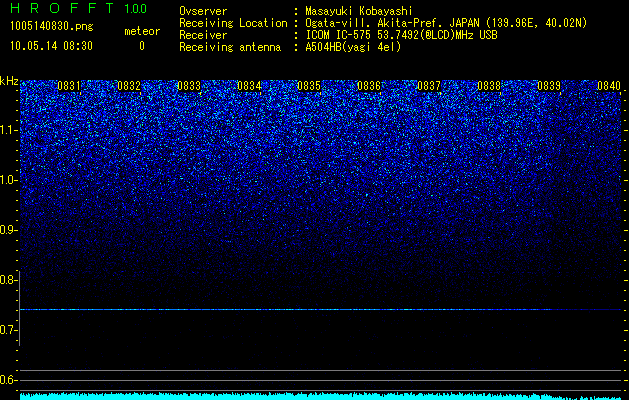Click the 0.9 frequency axis label
This screenshot has height=400, width=629.
[x=8, y=230]
